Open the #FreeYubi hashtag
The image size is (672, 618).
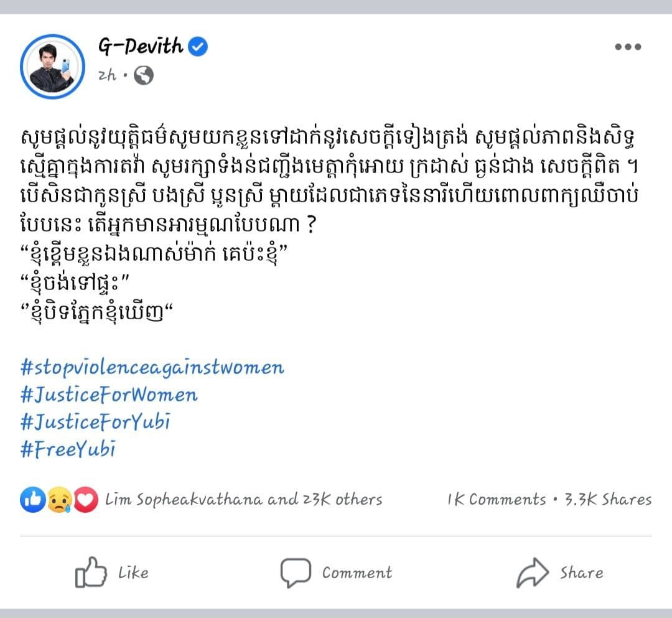[68, 449]
